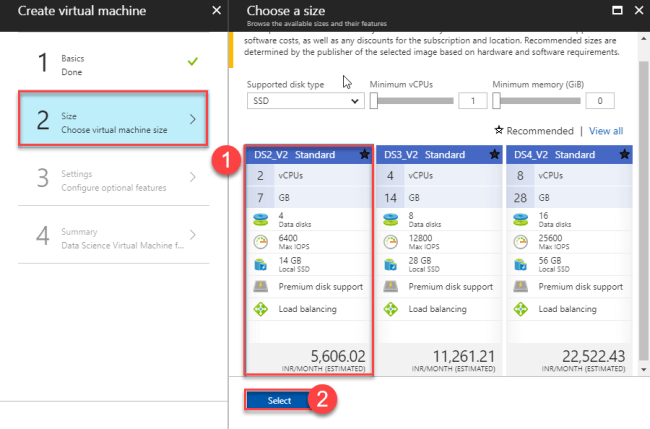Click the Local SSD icon next to 28 GB

(390, 264)
